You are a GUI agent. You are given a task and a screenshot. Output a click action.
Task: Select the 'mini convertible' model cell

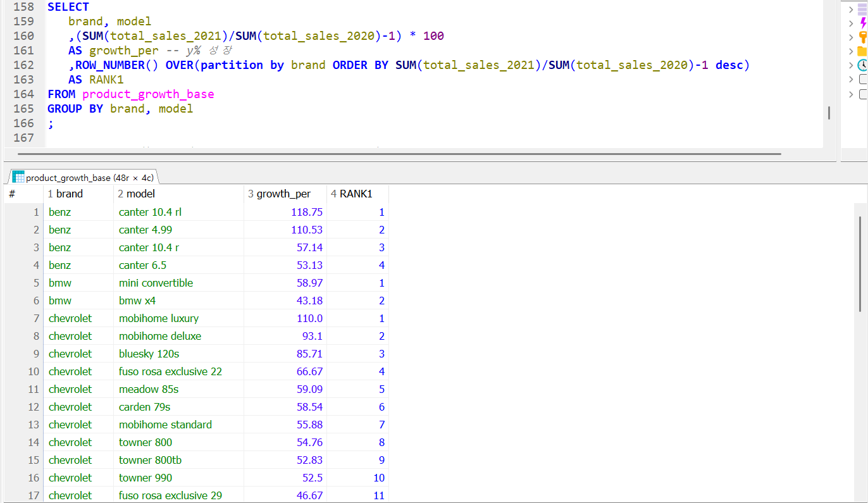pyautogui.click(x=178, y=283)
